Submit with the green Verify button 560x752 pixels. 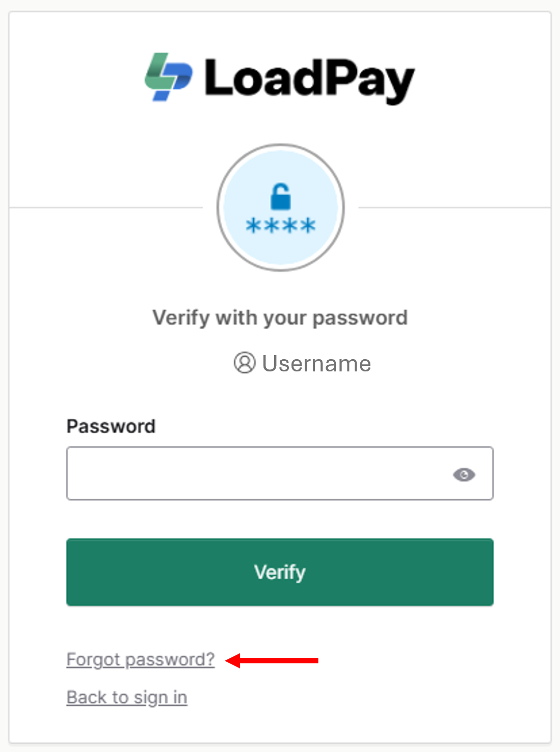pyautogui.click(x=280, y=572)
